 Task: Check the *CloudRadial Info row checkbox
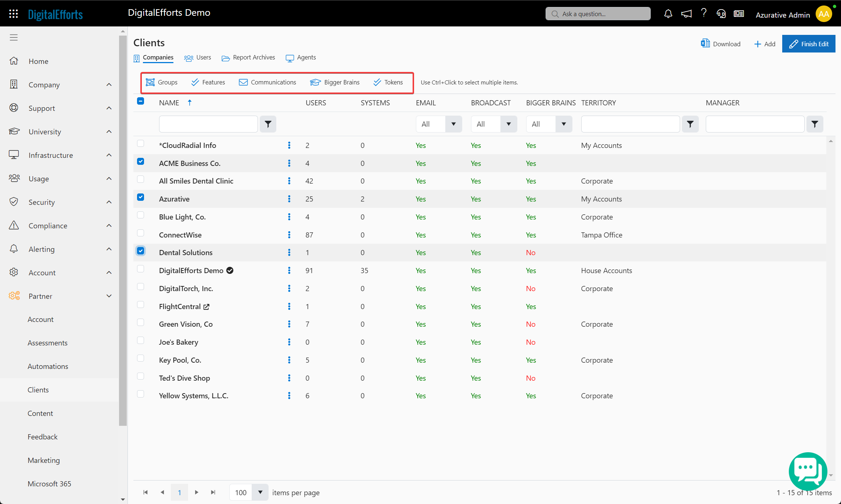[x=140, y=144]
